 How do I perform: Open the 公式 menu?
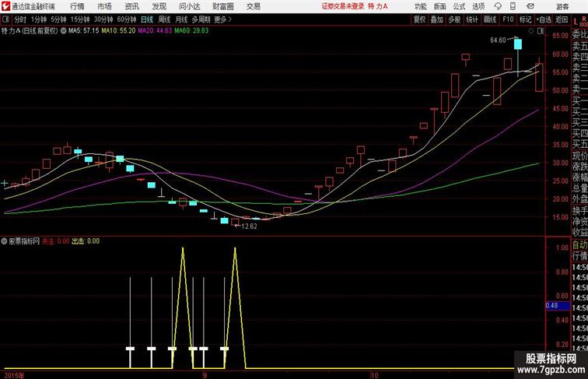[459, 6]
